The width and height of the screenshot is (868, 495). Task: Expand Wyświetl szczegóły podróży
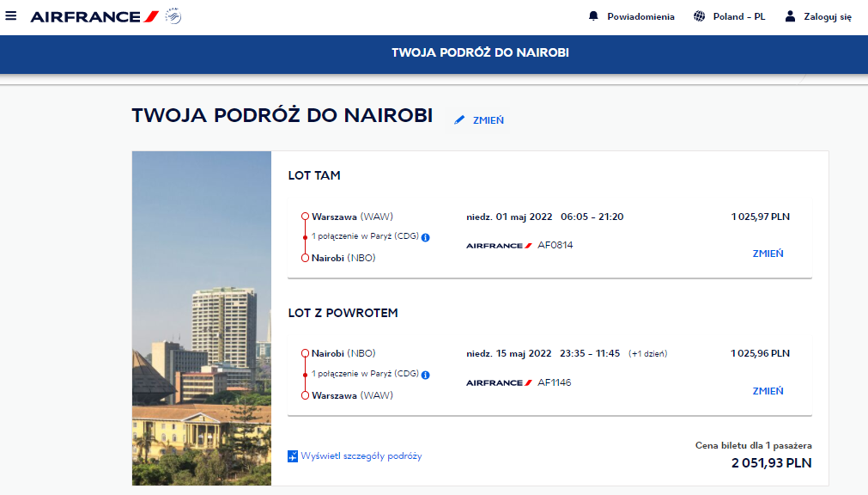coord(361,456)
